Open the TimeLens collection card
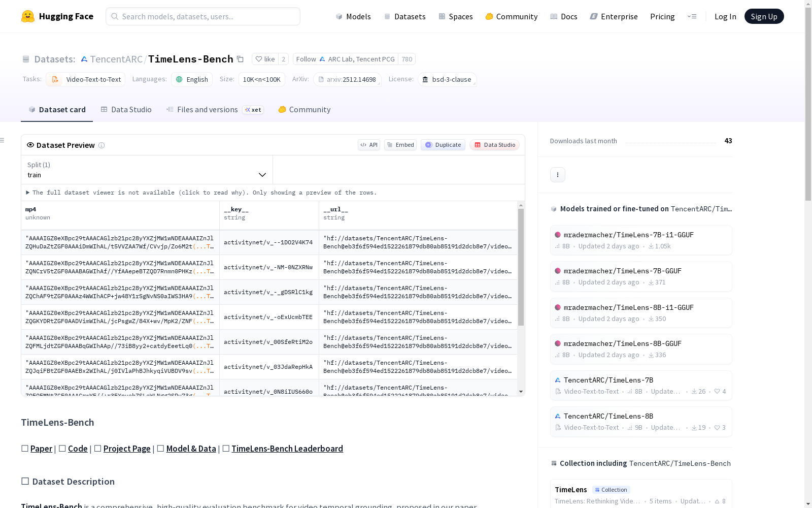Viewport: 812px width, 508px height. coord(641,493)
